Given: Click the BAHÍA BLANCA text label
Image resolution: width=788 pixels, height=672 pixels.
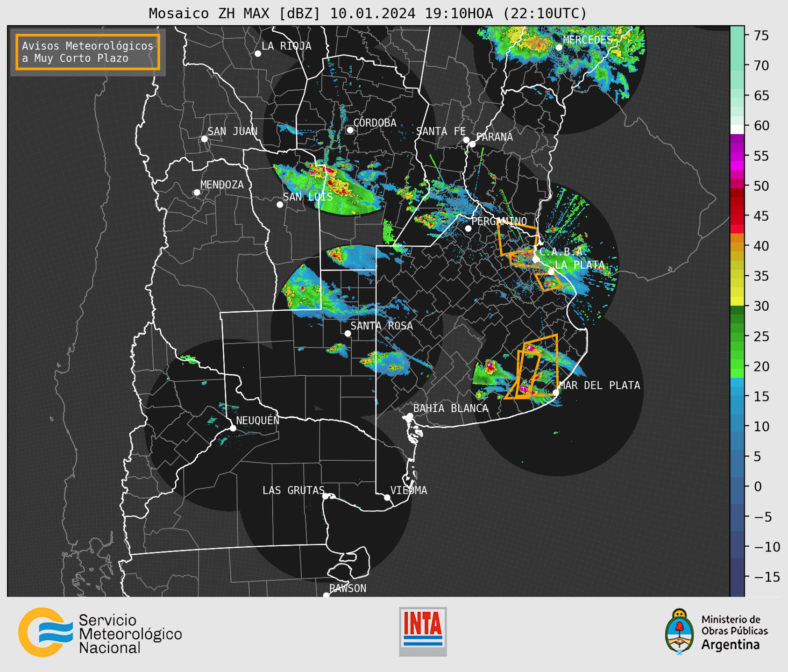Looking at the screenshot, I should tap(451, 408).
